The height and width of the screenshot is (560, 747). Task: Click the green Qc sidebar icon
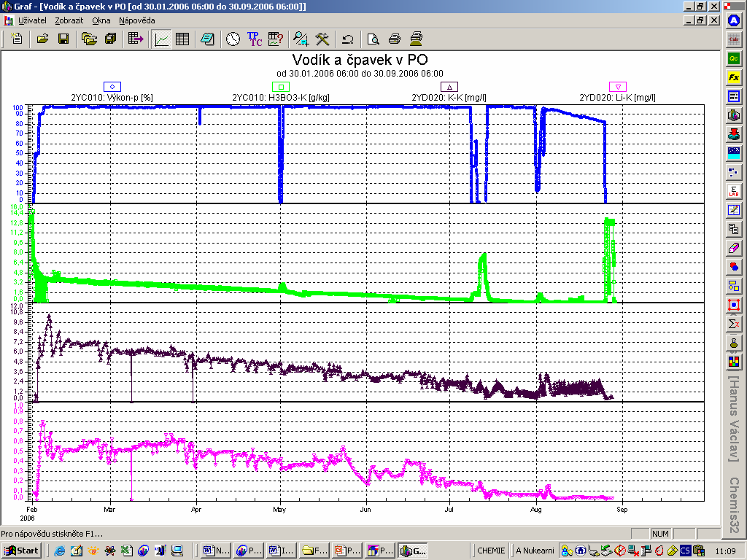tap(734, 58)
